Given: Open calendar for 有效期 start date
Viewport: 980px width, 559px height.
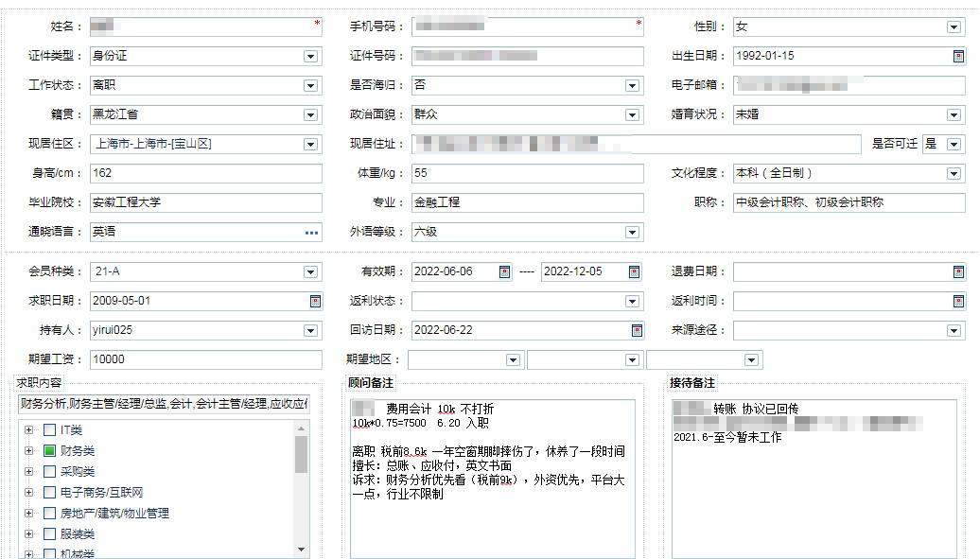Looking at the screenshot, I should (504, 272).
